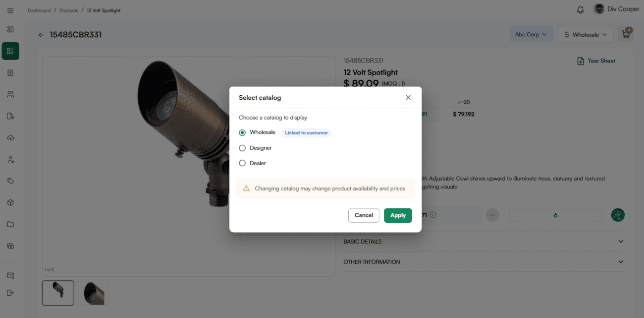Open the Abc Corp customer dropdown
The width and height of the screenshot is (644, 318).
[x=531, y=35]
